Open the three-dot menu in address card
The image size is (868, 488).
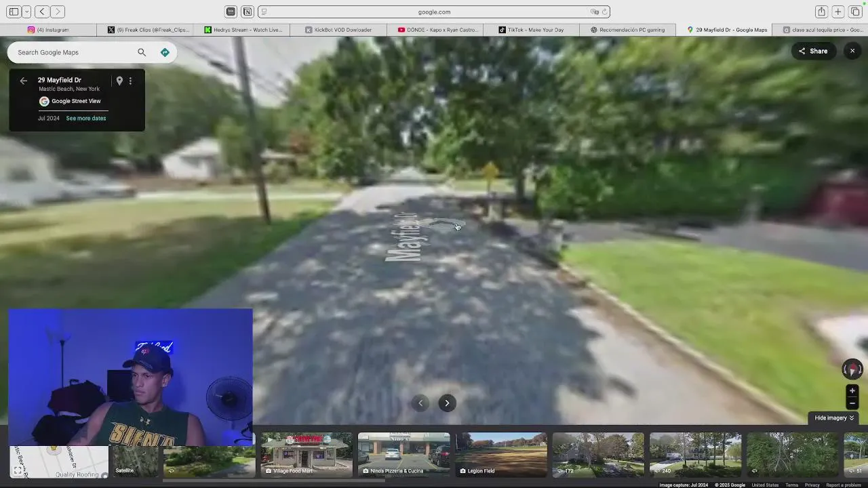point(130,81)
